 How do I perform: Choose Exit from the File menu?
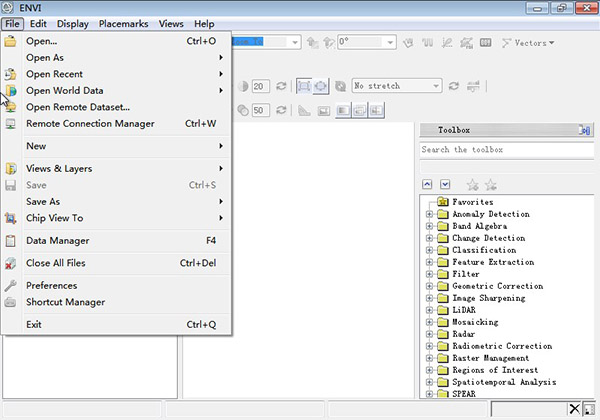[x=117, y=325]
